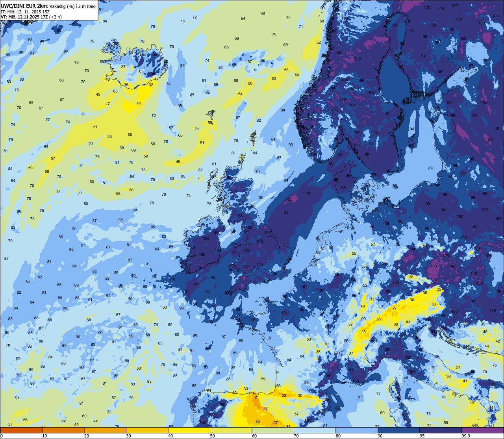Click the light green 60–70 legend swatch

tap(273, 430)
